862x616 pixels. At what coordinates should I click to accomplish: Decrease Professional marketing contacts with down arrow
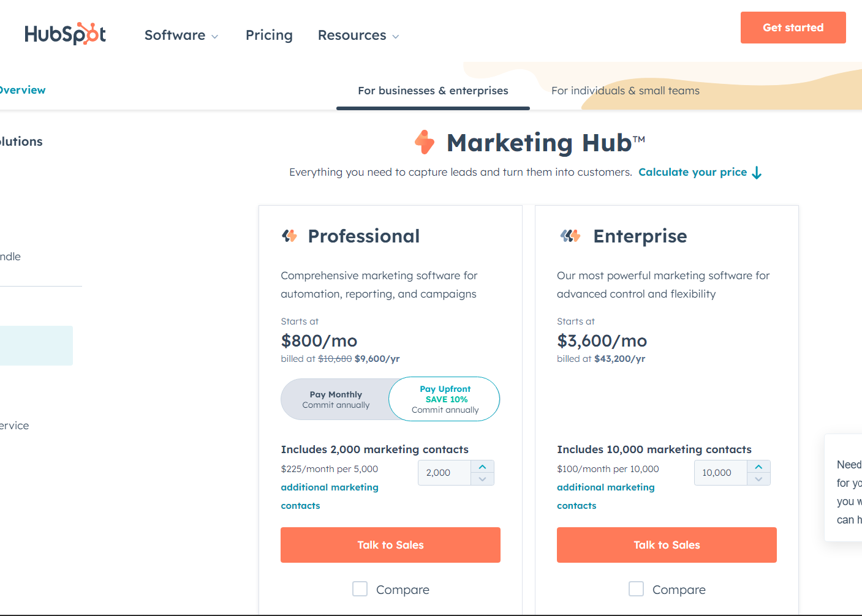483,479
